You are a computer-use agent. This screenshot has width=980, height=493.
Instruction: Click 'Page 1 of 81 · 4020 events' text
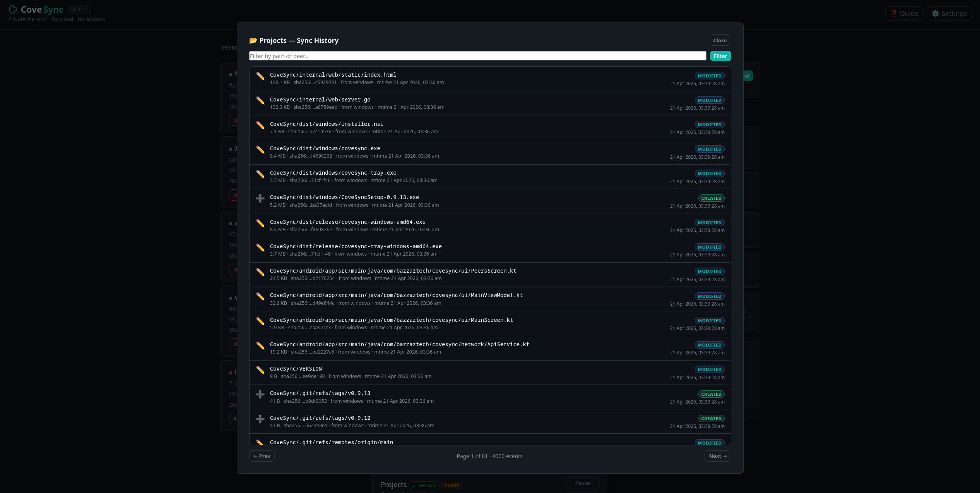tap(489, 456)
